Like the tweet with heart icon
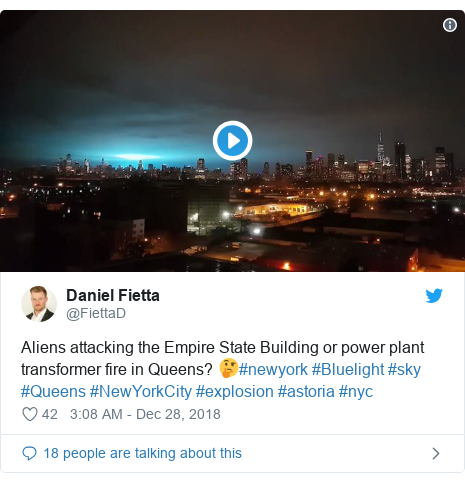This screenshot has width=465, height=483. (x=30, y=414)
